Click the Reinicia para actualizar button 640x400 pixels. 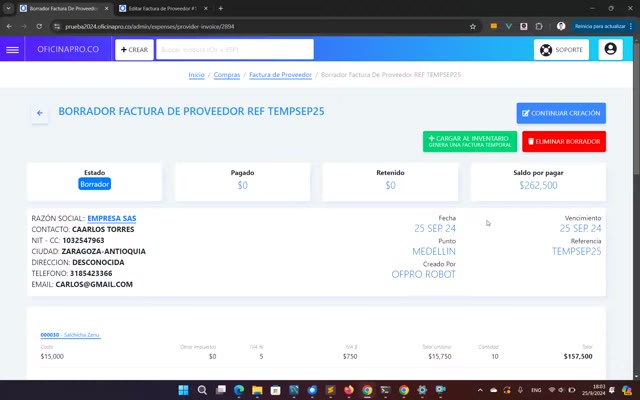(x=602, y=26)
